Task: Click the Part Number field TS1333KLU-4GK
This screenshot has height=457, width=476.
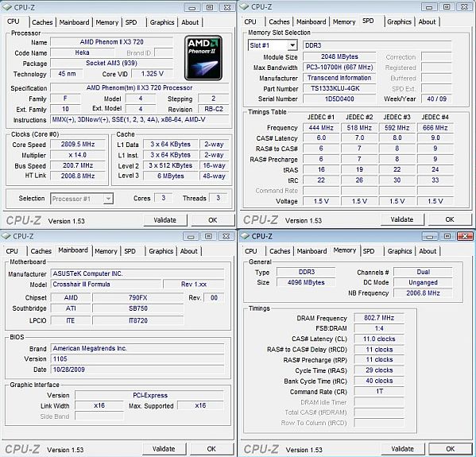Action: [x=339, y=88]
